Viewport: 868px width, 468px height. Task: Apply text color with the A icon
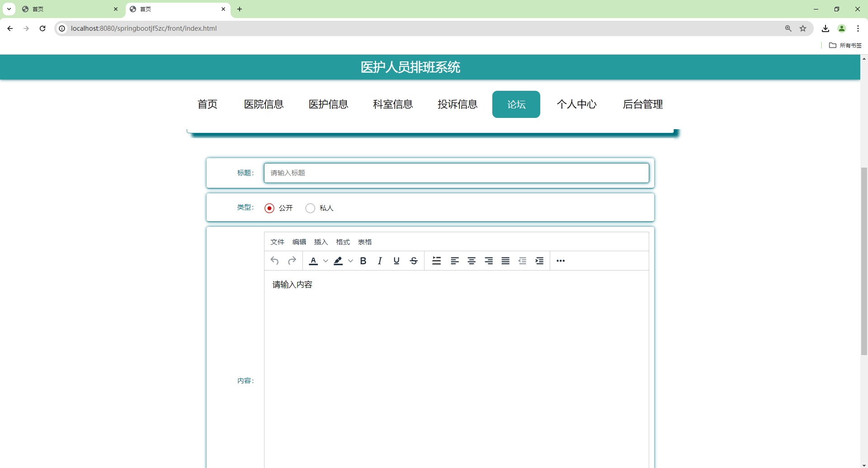(x=313, y=261)
